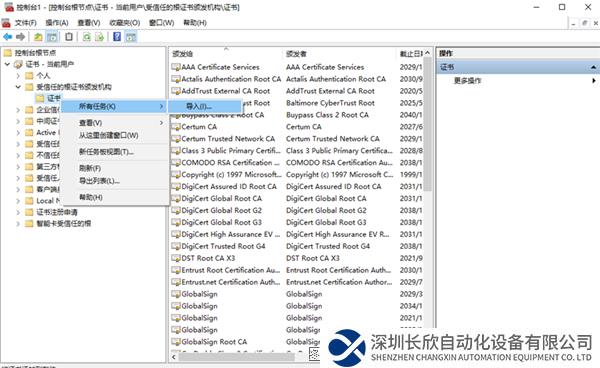Click certificate icon beside Certum Trusted Network CA
This screenshot has width=600, height=368.
(176, 138)
